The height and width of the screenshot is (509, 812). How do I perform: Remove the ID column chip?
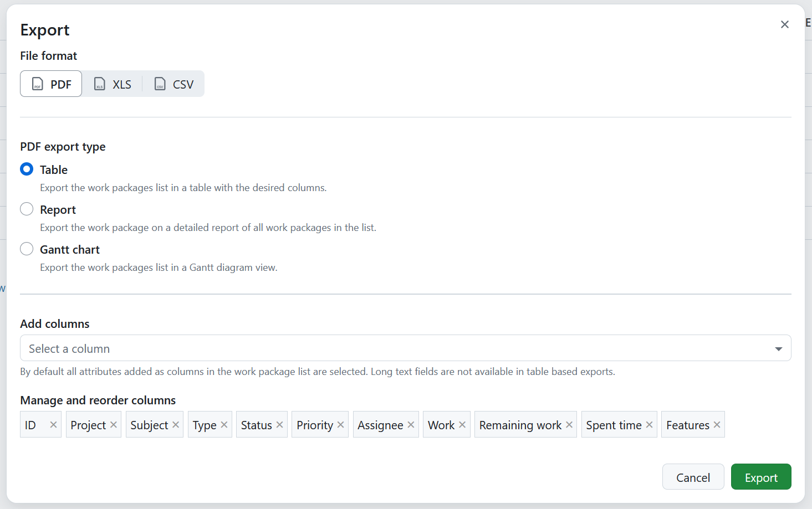pos(53,424)
